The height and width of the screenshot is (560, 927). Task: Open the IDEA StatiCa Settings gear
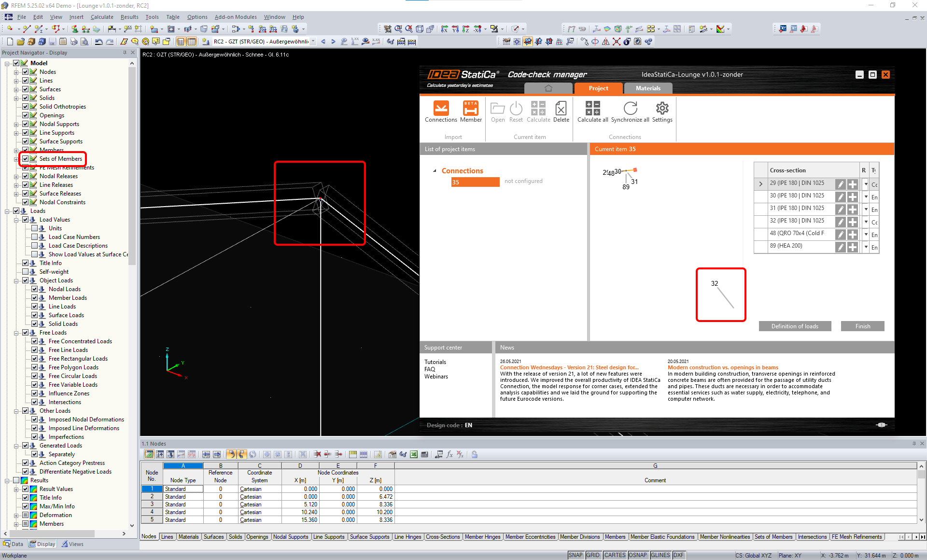click(x=662, y=109)
